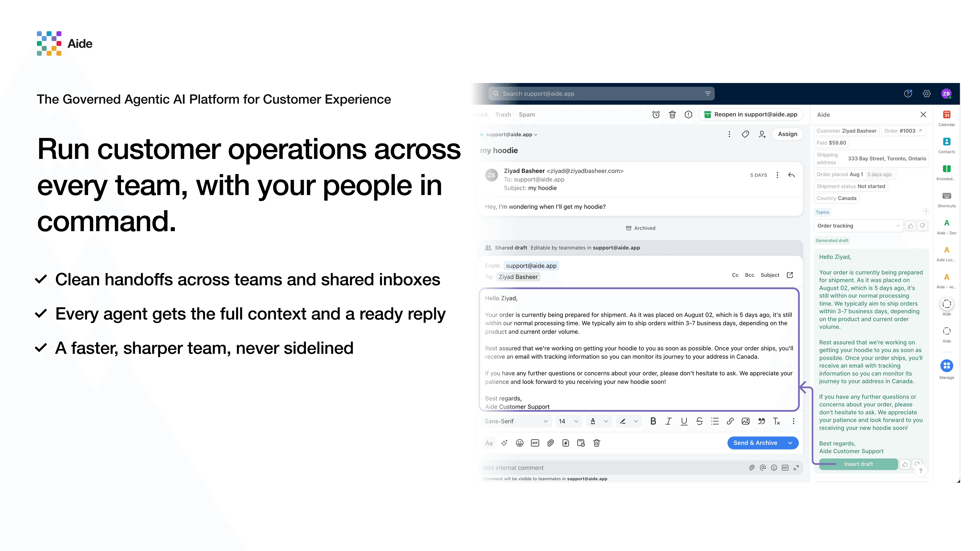The height and width of the screenshot is (551, 980).
Task: Open the Sans-Serif font dropdown
Action: [516, 421]
